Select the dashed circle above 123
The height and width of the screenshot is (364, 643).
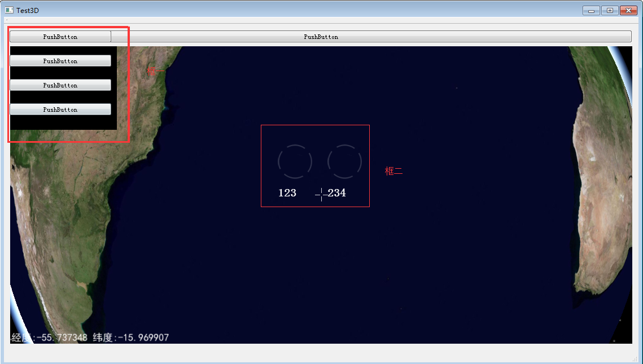point(295,161)
